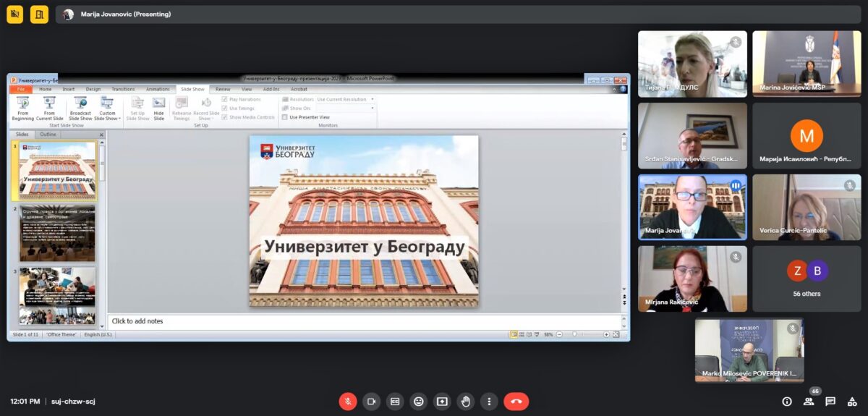Image resolution: width=868 pixels, height=416 pixels.
Task: Show the participants list
Action: (809, 401)
